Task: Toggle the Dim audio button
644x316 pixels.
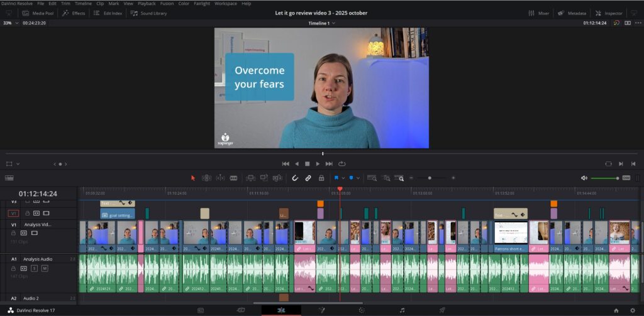Action: (626, 178)
